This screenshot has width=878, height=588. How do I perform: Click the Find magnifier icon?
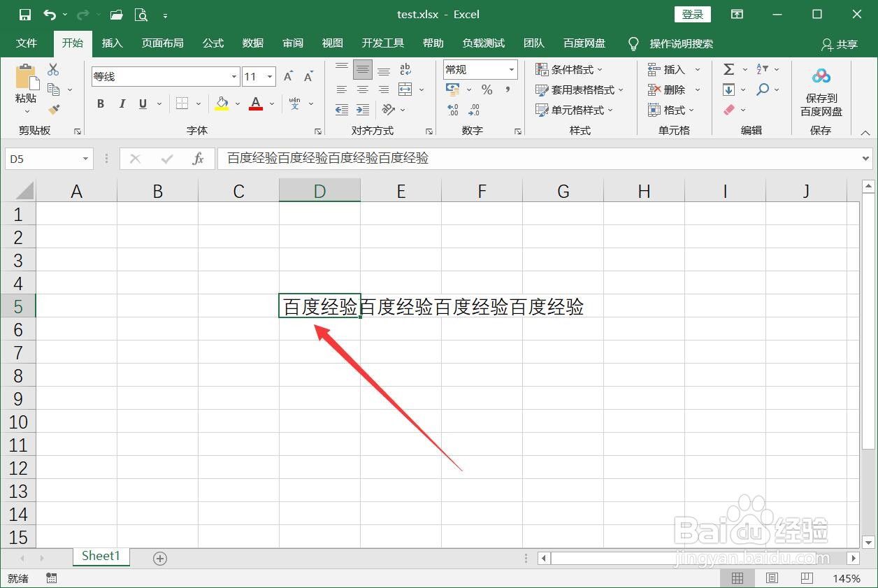point(763,89)
